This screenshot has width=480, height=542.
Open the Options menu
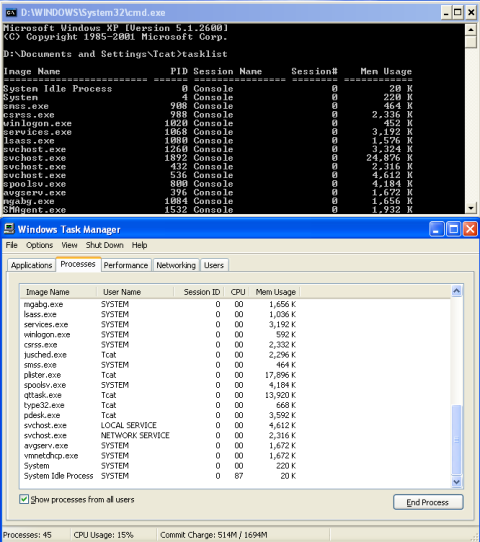39,245
